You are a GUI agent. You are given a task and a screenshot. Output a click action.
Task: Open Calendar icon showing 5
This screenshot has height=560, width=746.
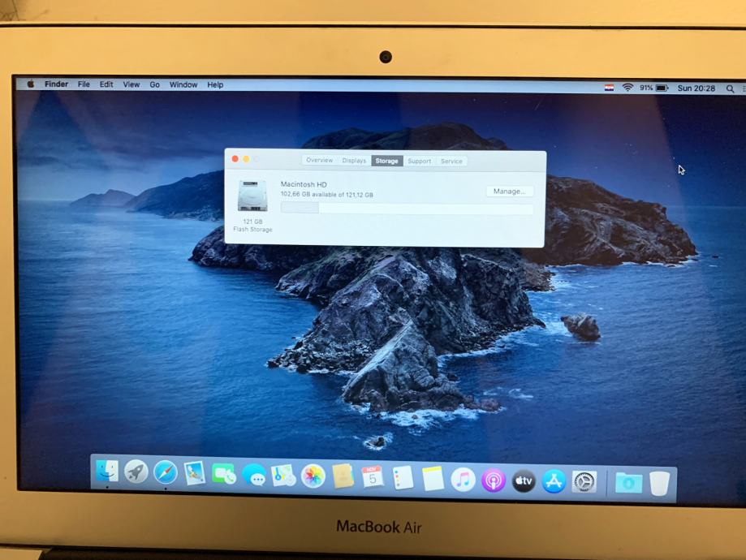[x=373, y=478]
